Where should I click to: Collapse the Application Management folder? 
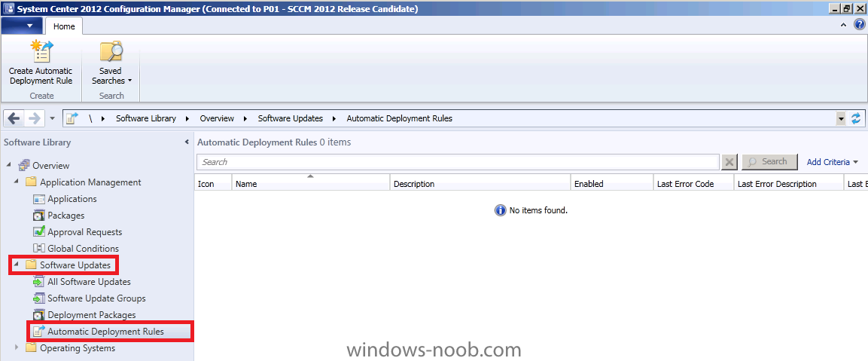(16, 182)
